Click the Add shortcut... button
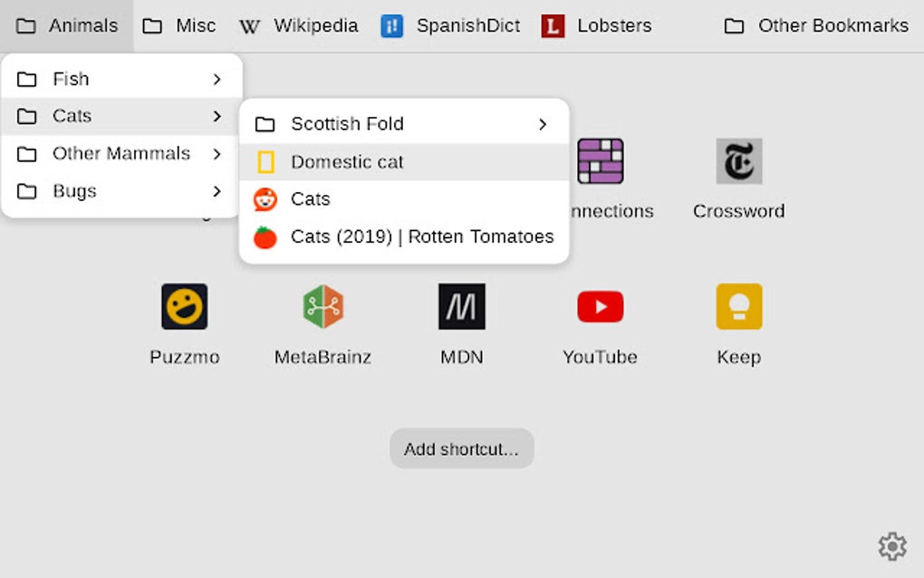The height and width of the screenshot is (578, 924). 462,449
